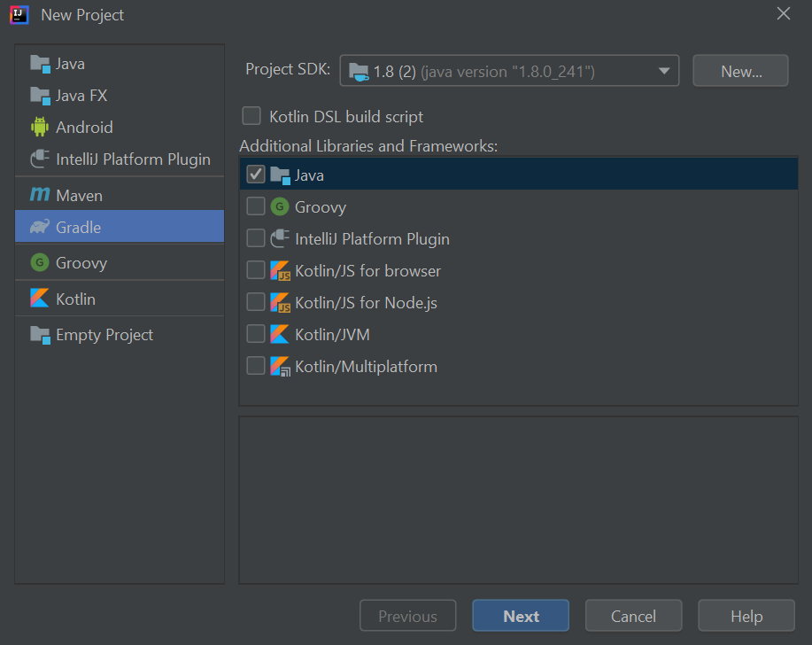Click the SDK folder icon in Project SDK box
Screen dimensions: 812x645
tap(359, 72)
